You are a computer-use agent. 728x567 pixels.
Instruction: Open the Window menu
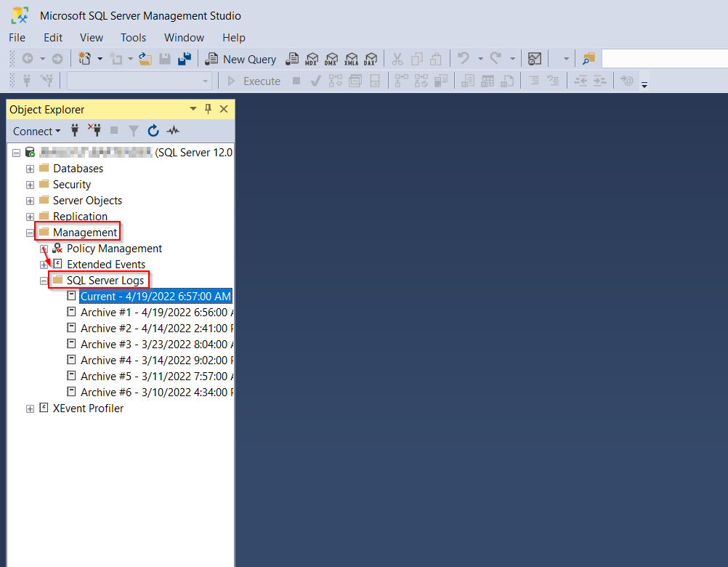click(x=184, y=38)
